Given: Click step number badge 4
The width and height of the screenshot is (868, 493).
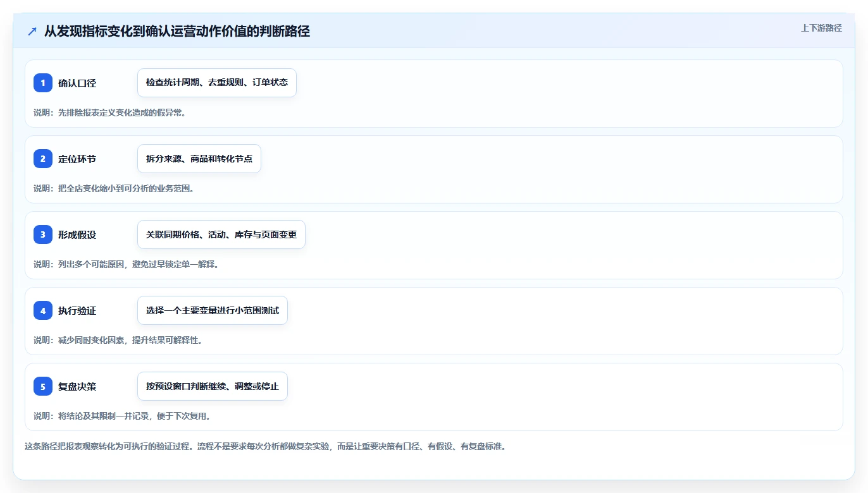Looking at the screenshot, I should point(43,310).
